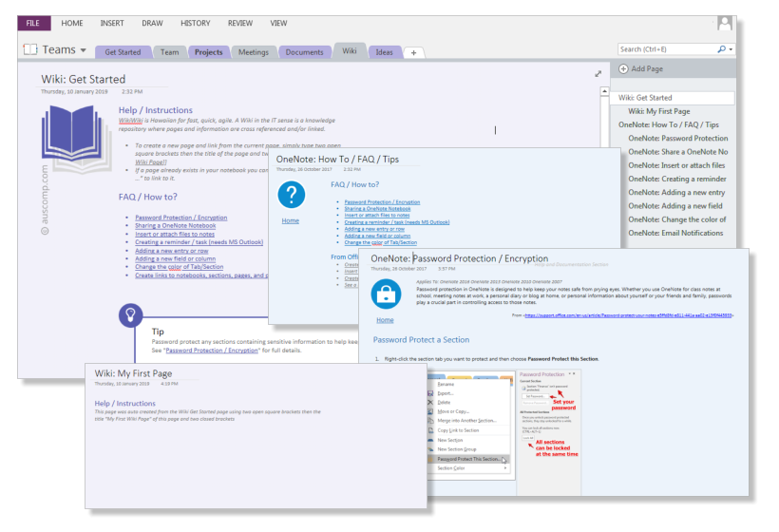Open the HOME ribbon tab
The height and width of the screenshot is (532, 779).
click(72, 23)
